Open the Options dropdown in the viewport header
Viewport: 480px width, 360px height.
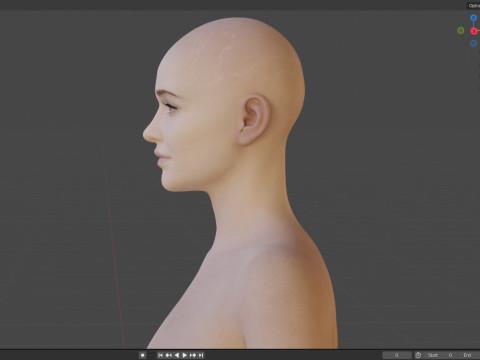pos(473,6)
